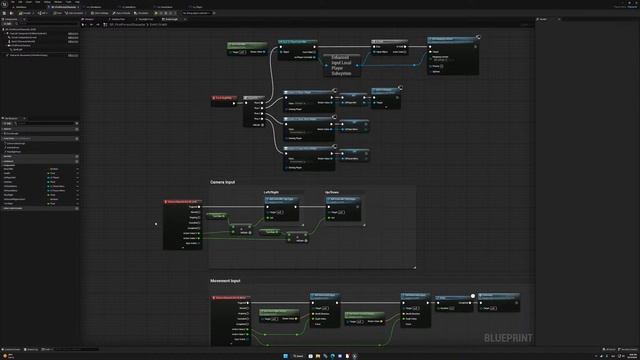Image resolution: width=640 pixels, height=360 pixels.
Task: Add a new graph with the Graphs plus icon
Action: 77,129
